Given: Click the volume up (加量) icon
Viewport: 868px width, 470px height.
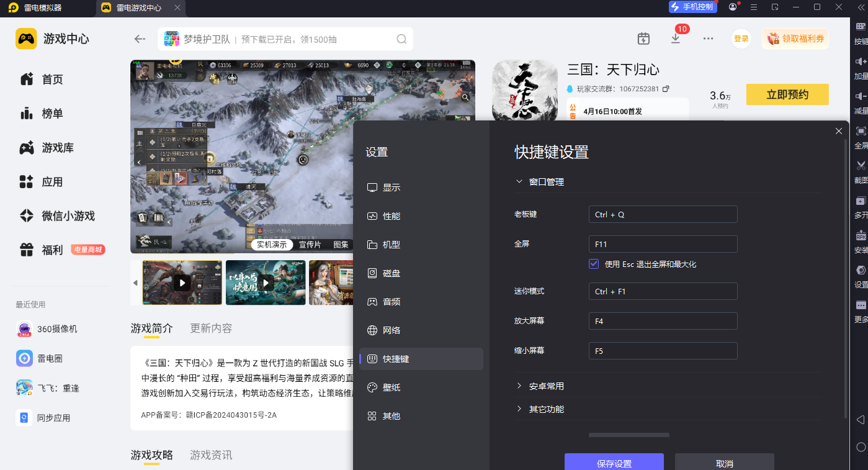Looking at the screenshot, I should [861, 61].
